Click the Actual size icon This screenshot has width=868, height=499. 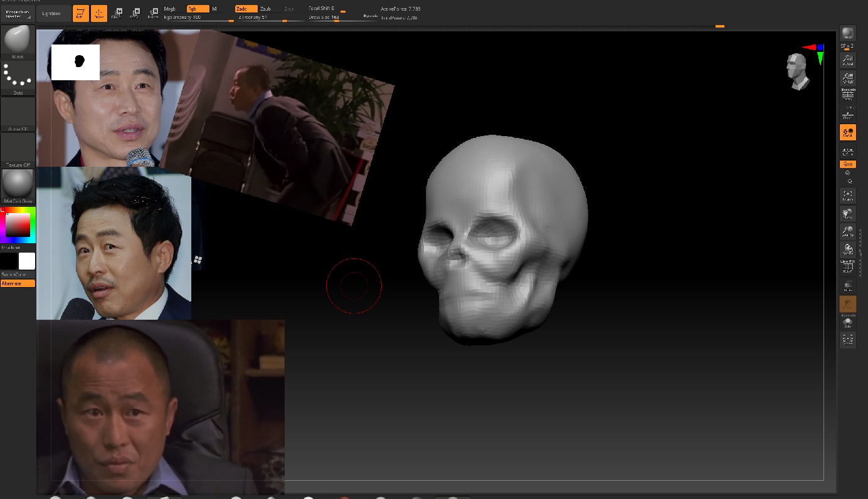(848, 60)
